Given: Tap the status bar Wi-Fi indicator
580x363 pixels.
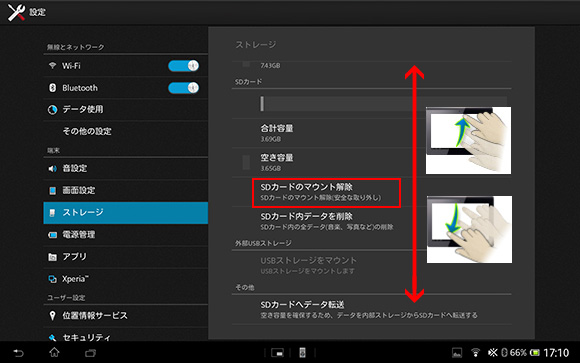Looking at the screenshot, I should pyautogui.click(x=476, y=353).
